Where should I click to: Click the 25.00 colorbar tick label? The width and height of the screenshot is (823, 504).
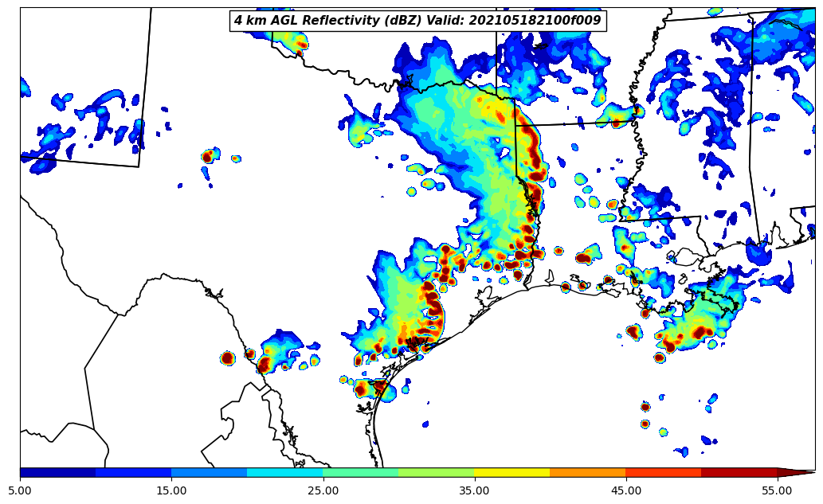(x=323, y=491)
